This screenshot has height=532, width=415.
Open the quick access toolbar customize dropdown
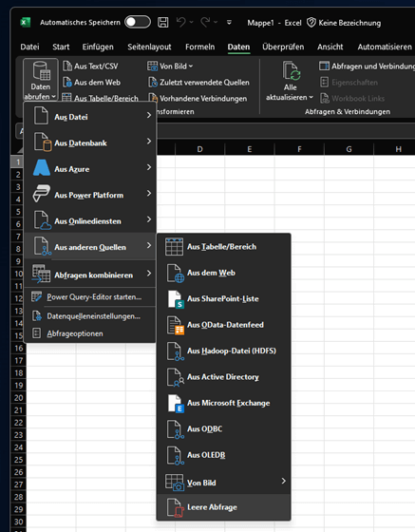click(x=229, y=23)
